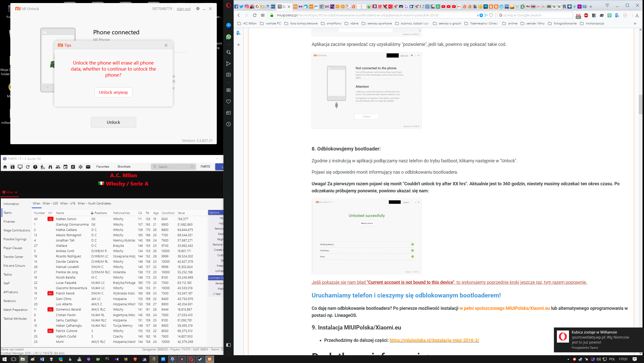Image resolution: width=644 pixels, height=363 pixels.
Task: Click the FMRTE save floppy icon
Action: click(13, 167)
